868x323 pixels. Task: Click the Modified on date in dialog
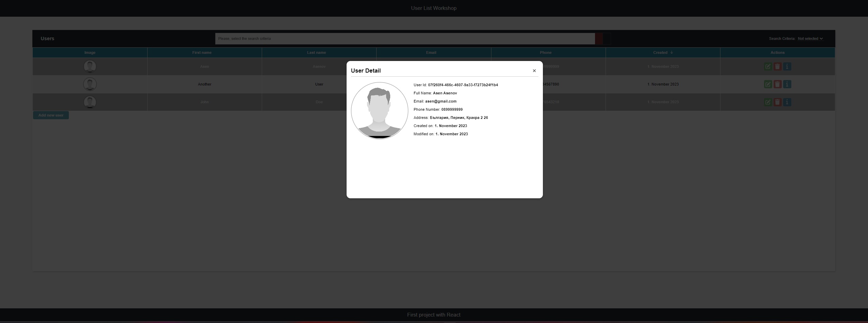(452, 134)
